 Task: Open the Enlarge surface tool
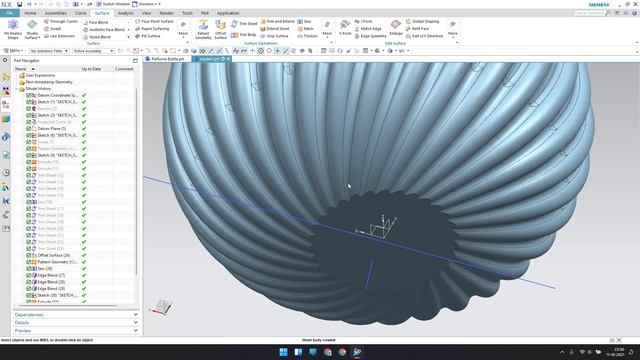396,28
